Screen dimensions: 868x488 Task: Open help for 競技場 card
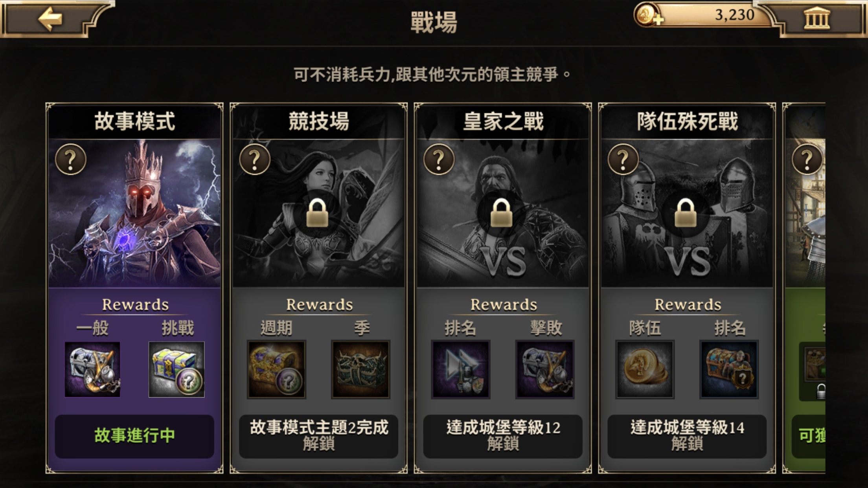pos(255,159)
